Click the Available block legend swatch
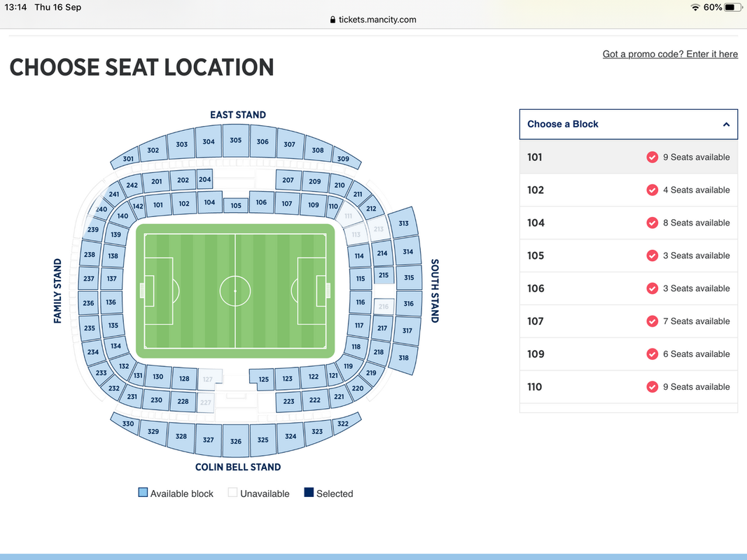Viewport: 747px width, 560px height. (143, 492)
